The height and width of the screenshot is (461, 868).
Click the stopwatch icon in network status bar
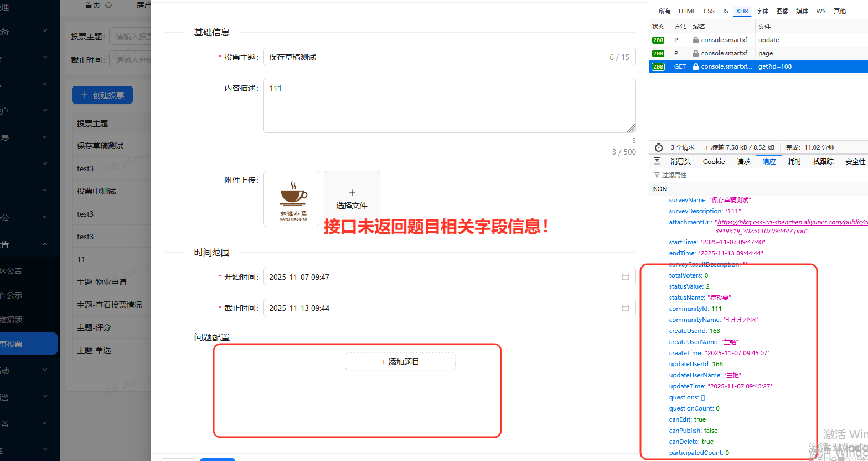tap(659, 147)
